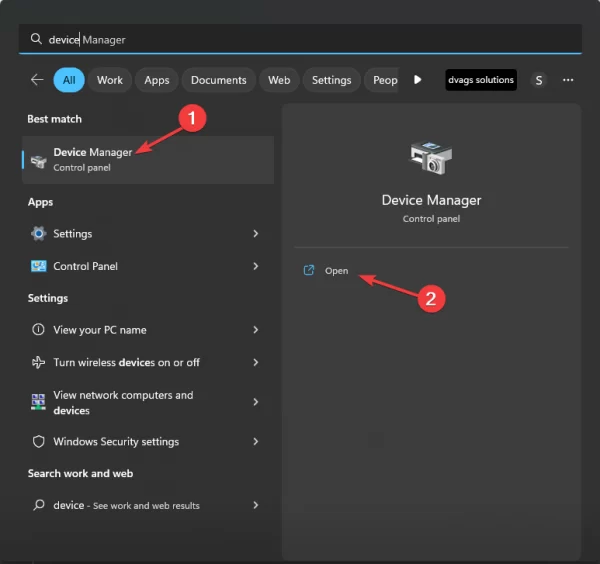The image size is (600, 564).
Task: Switch to the Documents filter tab
Action: [218, 80]
